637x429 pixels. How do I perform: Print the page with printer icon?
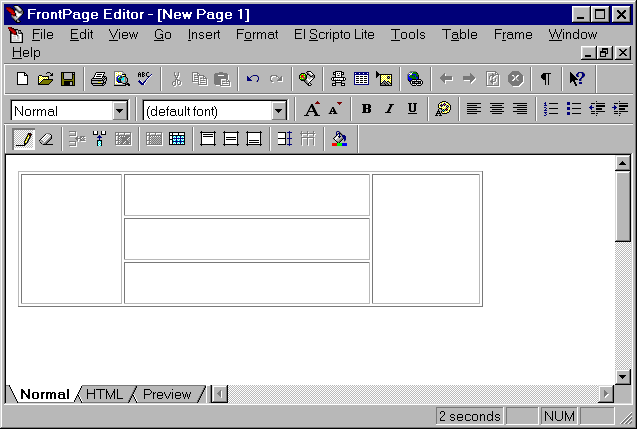coord(99,78)
